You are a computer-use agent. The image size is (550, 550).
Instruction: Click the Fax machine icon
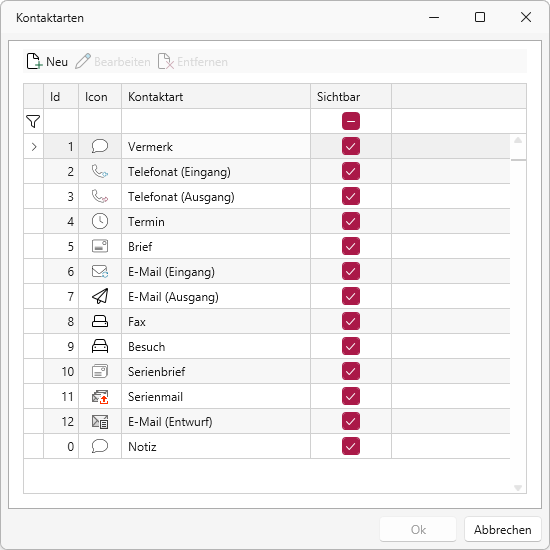(x=100, y=321)
